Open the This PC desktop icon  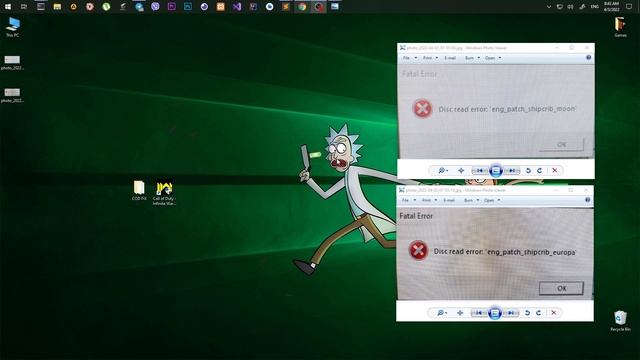click(x=13, y=27)
